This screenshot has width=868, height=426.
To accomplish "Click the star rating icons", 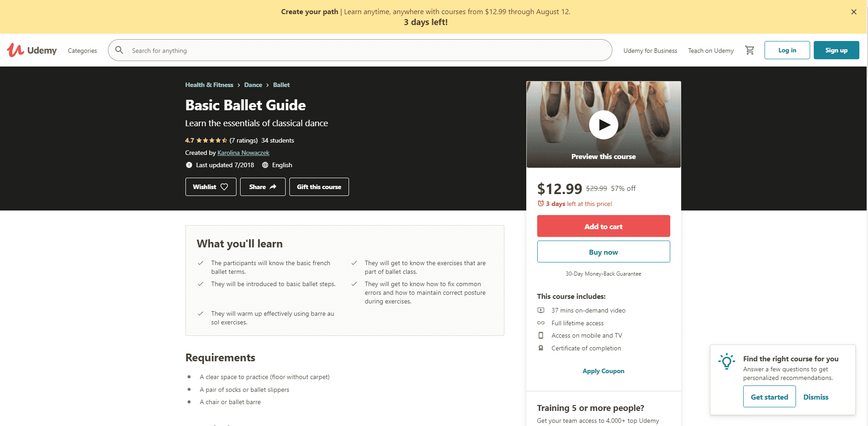I will [x=212, y=140].
